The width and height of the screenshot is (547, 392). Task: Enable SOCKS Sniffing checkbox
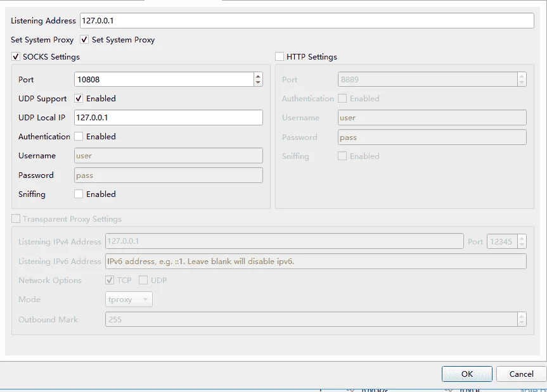click(79, 194)
